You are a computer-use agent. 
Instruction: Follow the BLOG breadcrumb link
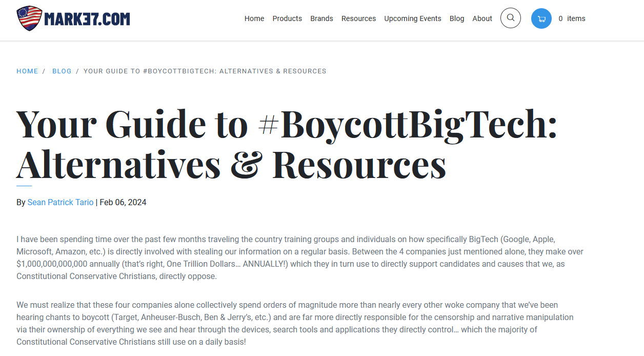62,71
